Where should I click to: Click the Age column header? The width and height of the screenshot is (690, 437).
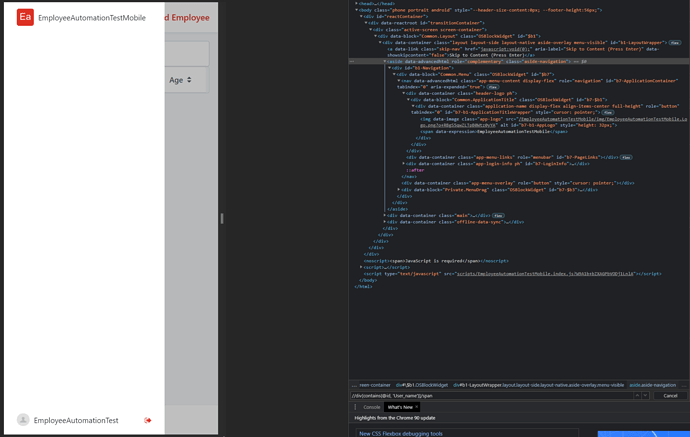click(x=180, y=80)
